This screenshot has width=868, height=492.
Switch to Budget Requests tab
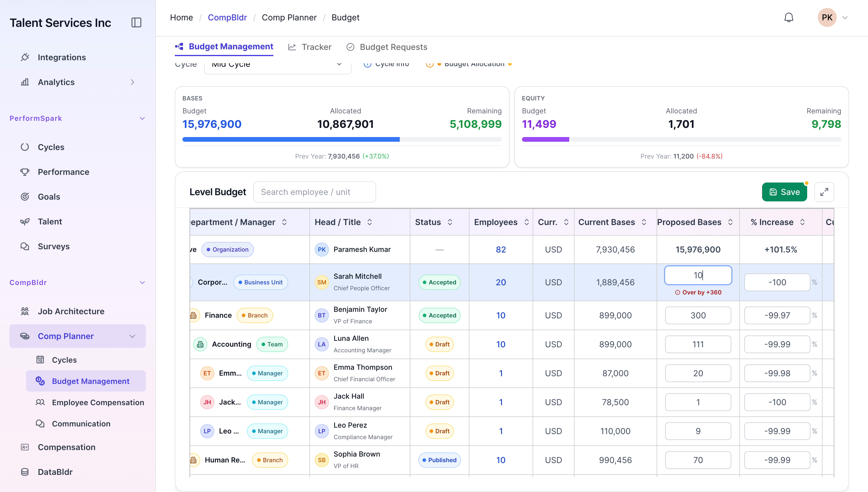click(x=387, y=47)
